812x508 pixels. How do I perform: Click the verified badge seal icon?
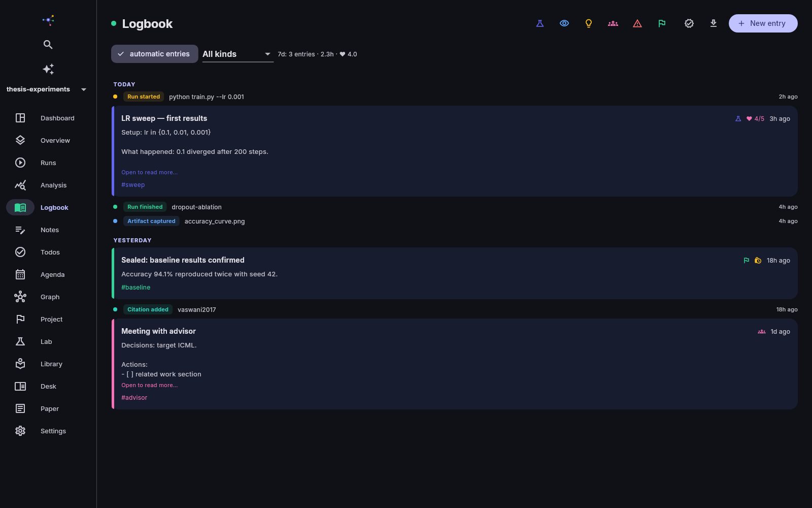point(689,23)
